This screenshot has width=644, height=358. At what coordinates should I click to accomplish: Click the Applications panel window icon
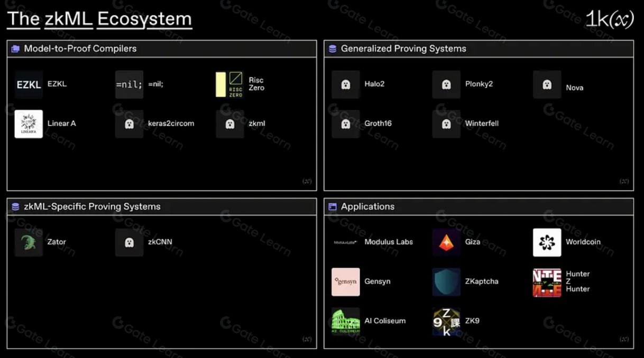332,207
